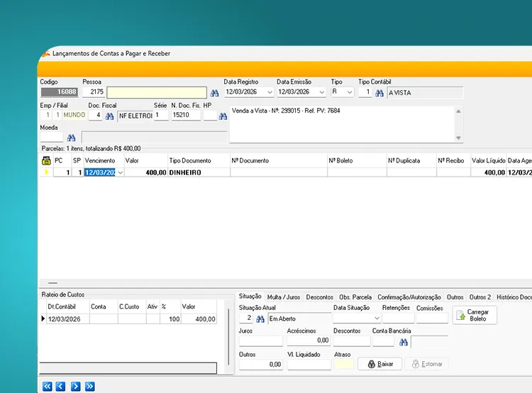Click the Nº Boleto column header

pyautogui.click(x=357, y=160)
